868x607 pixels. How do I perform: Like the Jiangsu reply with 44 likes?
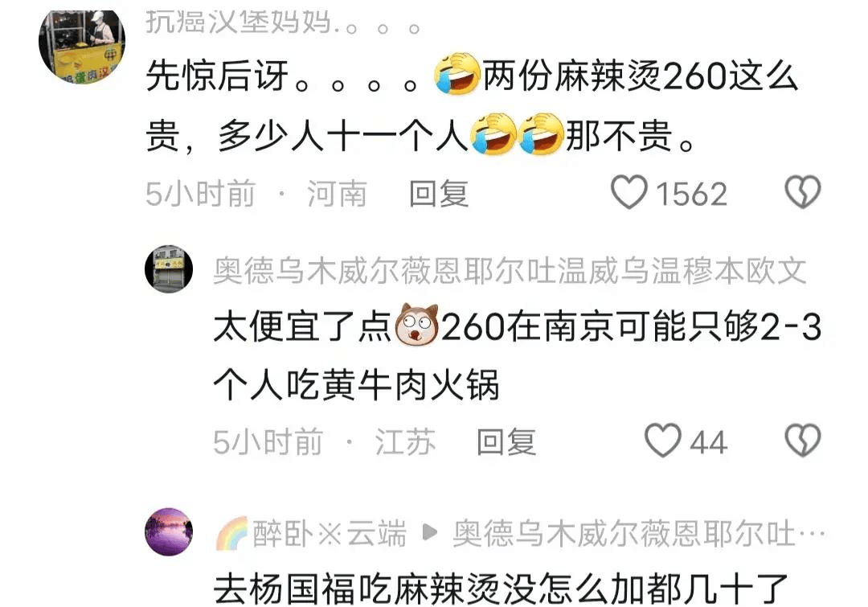(662, 441)
